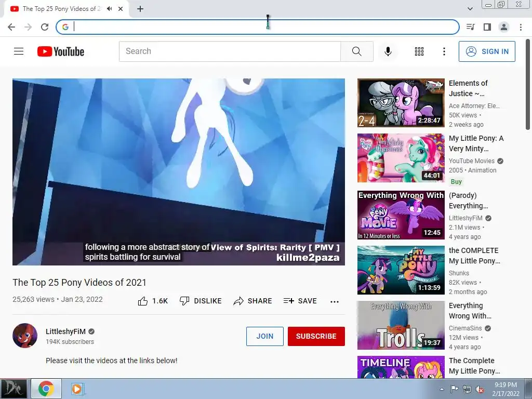Click the YouTube logo
Image resolution: width=532 pixels, height=399 pixels.
61,51
